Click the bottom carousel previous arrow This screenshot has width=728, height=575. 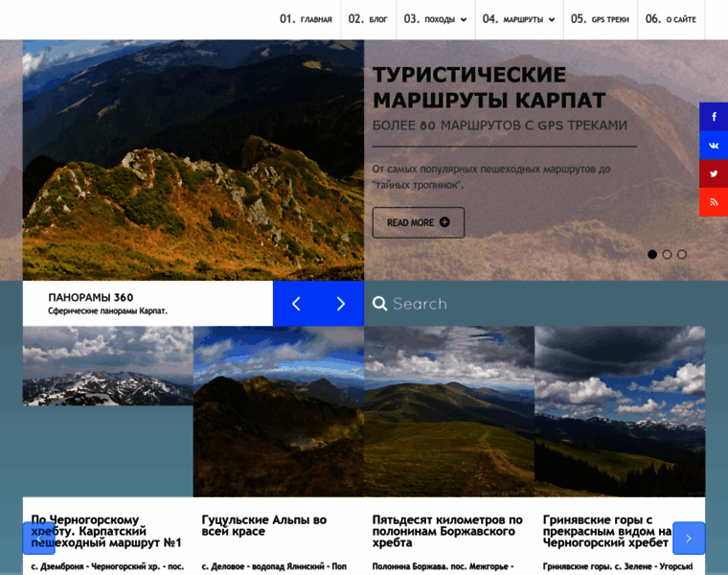(39, 539)
